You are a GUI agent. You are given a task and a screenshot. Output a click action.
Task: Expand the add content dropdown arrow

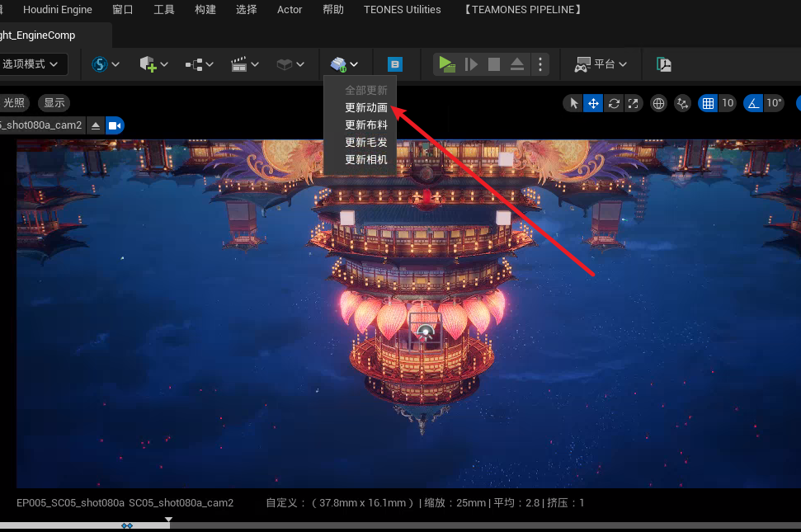click(164, 64)
